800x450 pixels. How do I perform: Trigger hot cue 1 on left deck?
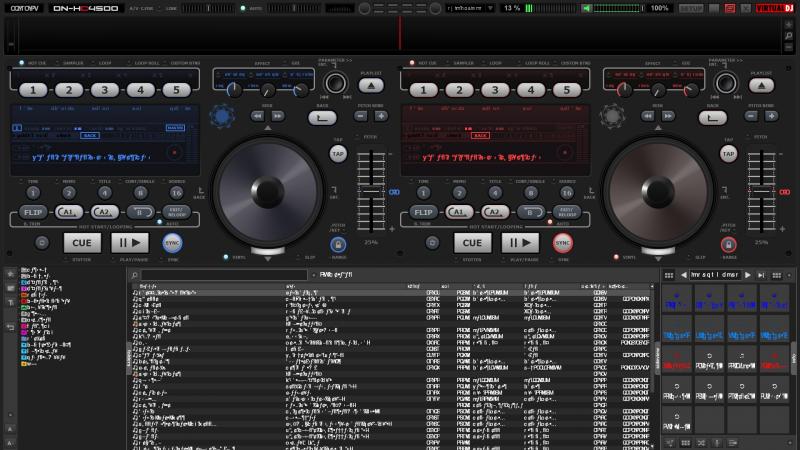pos(33,90)
